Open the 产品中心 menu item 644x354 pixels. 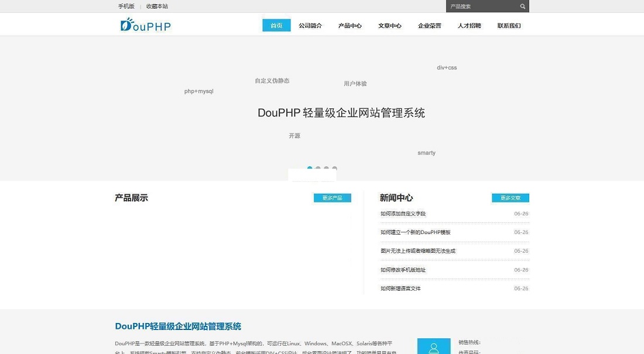click(350, 26)
